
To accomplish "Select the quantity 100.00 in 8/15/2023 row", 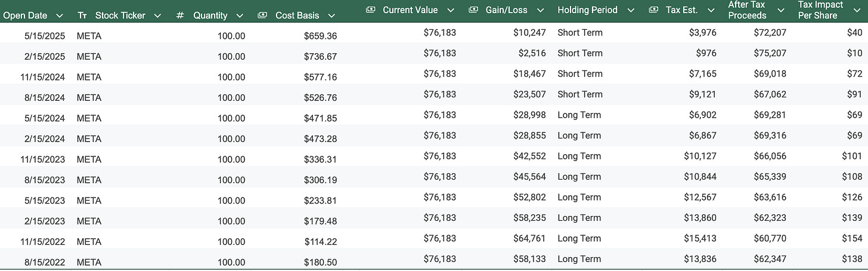I will click(x=231, y=180).
